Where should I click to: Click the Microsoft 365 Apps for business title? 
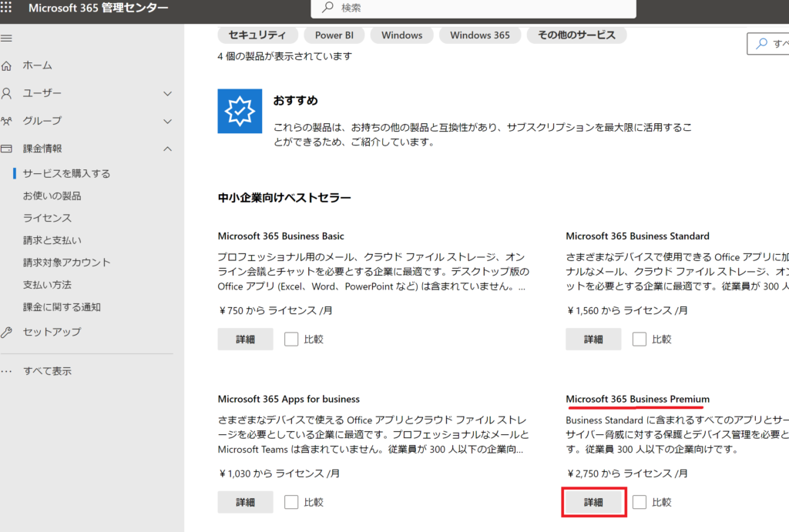point(289,399)
